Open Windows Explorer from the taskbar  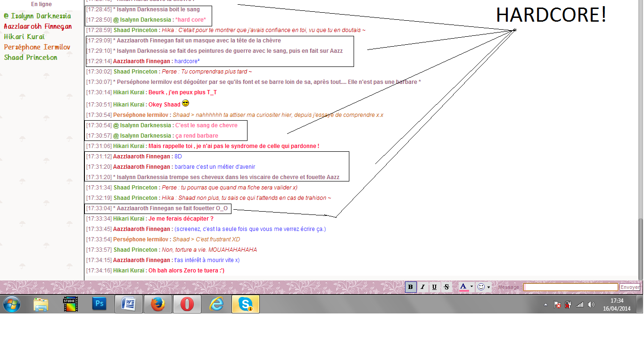(41, 304)
